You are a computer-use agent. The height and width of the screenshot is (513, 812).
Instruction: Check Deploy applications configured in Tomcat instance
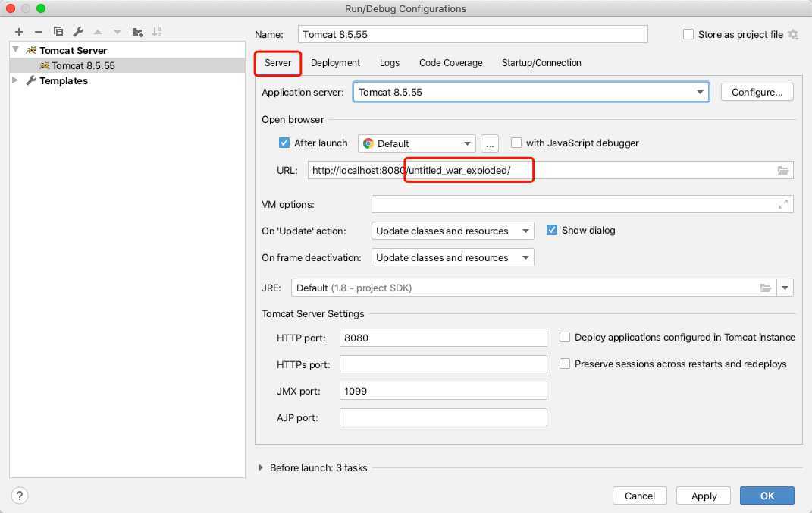coord(565,338)
